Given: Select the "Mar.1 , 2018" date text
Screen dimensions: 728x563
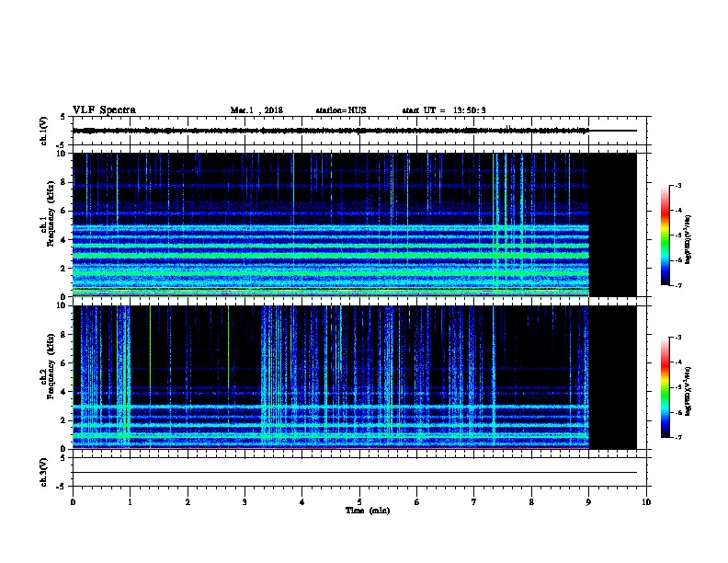Looking at the screenshot, I should point(256,110).
